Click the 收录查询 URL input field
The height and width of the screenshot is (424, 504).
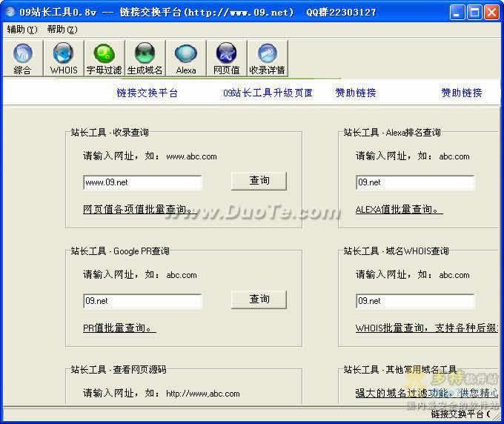point(142,182)
